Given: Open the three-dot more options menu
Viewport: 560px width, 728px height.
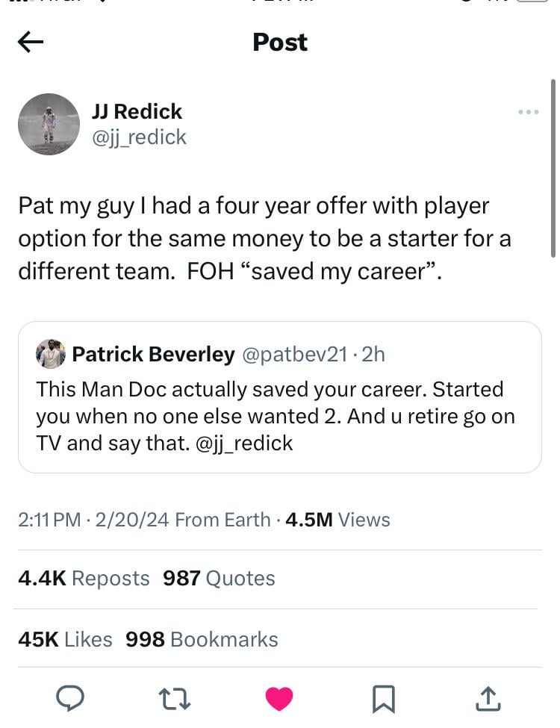Looking at the screenshot, I should tap(528, 113).
